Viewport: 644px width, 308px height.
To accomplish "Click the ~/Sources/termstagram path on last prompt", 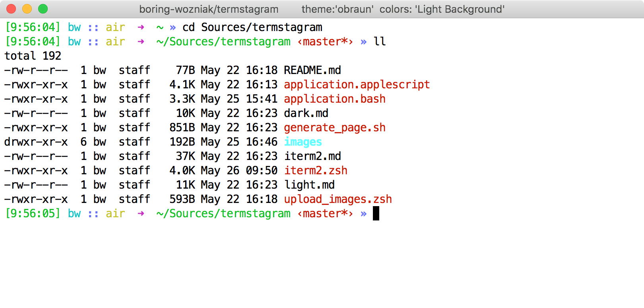I will (x=223, y=213).
